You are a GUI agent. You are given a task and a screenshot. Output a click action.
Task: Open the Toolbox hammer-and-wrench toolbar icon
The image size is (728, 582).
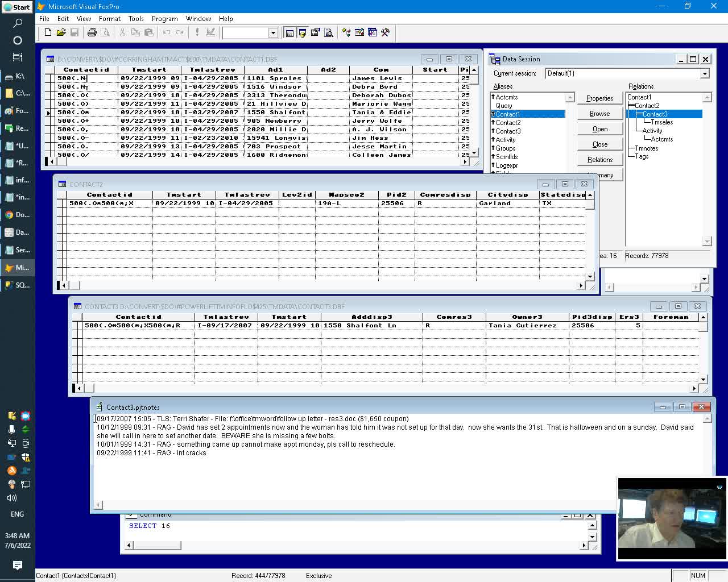[x=386, y=33]
